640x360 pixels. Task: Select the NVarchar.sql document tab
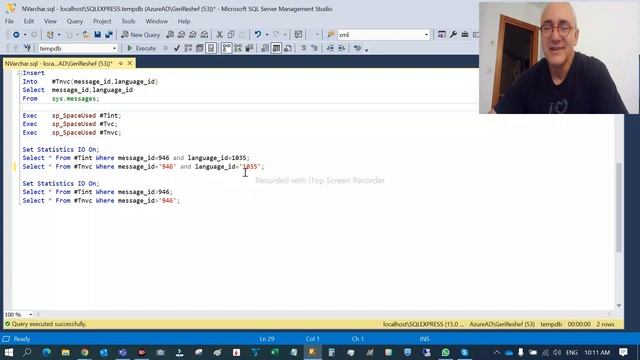pos(58,63)
